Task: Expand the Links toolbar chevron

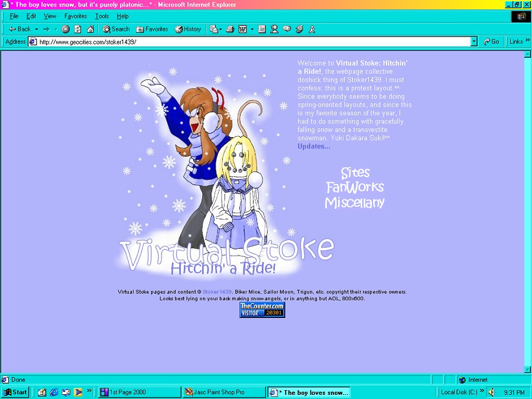Action: point(528,41)
